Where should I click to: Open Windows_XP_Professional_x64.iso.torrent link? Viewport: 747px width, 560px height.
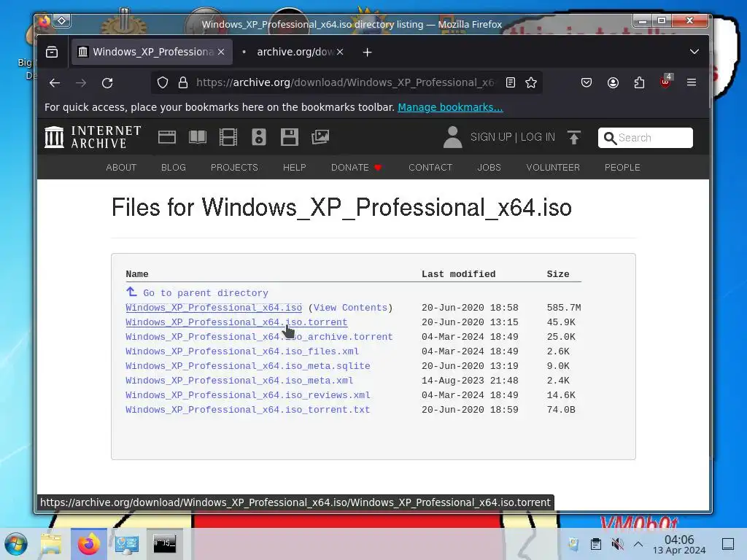point(237,322)
